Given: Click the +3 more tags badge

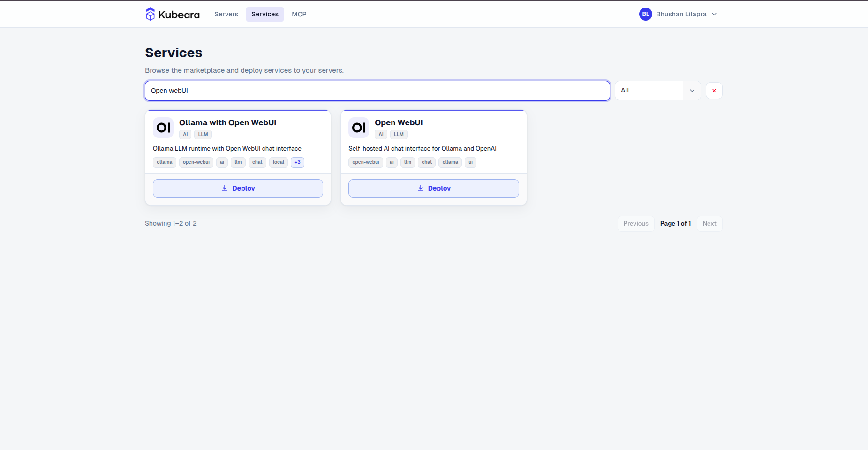Looking at the screenshot, I should (x=297, y=162).
